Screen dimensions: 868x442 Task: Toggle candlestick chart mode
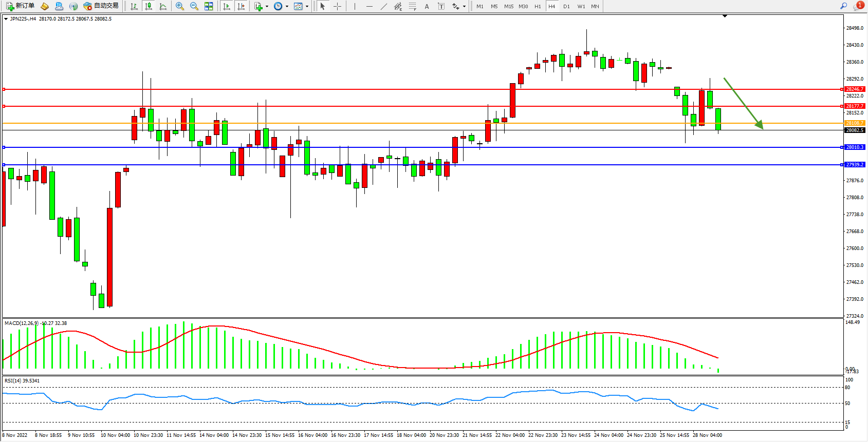tap(149, 6)
